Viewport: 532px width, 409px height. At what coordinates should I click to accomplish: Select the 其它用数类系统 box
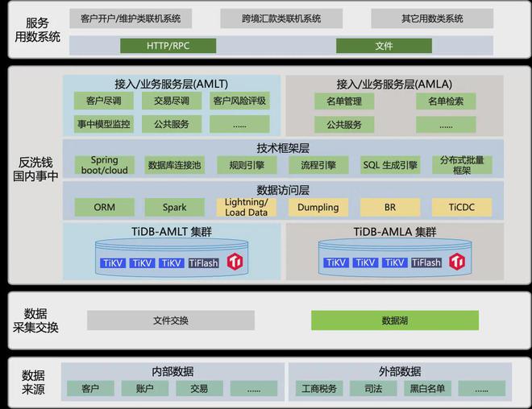click(x=432, y=19)
